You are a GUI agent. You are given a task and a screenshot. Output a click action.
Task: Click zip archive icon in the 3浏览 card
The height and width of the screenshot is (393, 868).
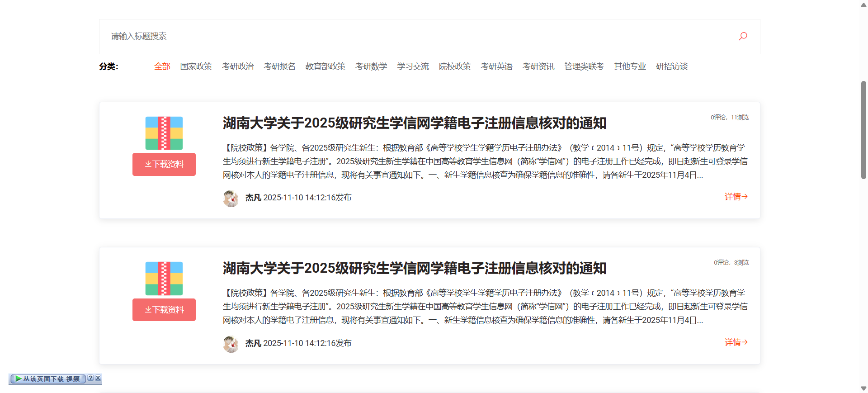click(x=164, y=278)
